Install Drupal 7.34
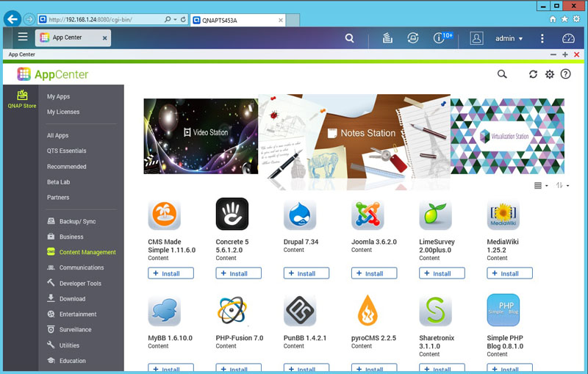The image size is (588, 374). 306,273
